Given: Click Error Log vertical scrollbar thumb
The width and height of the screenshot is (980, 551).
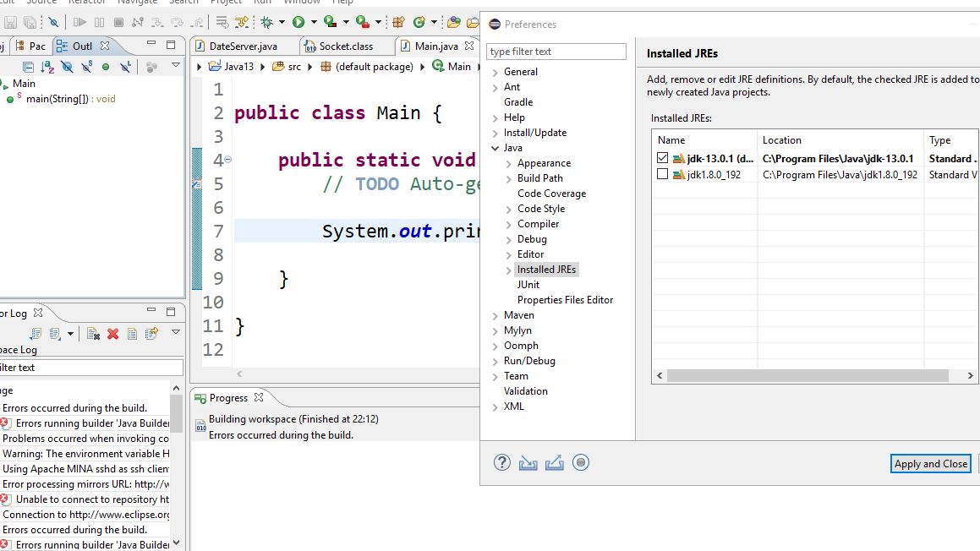Looking at the screenshot, I should tap(176, 413).
